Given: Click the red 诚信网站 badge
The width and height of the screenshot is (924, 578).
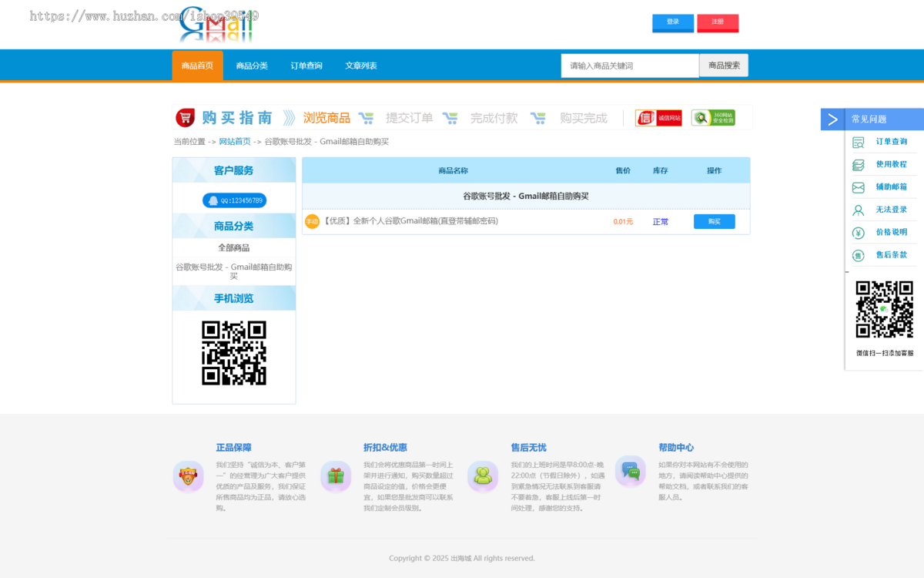Looking at the screenshot, I should pos(658,118).
